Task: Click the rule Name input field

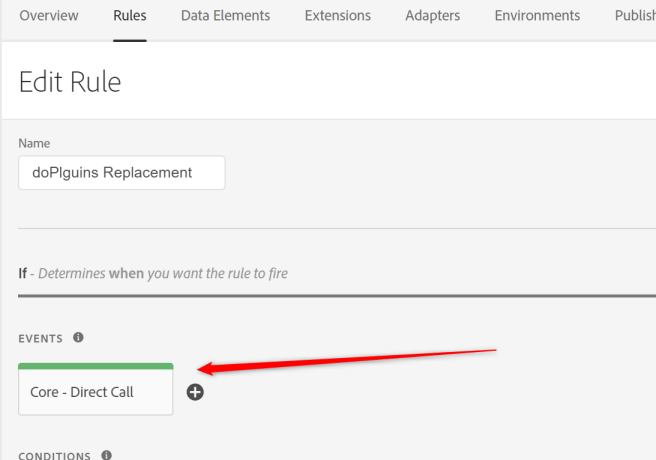Action: (121, 172)
